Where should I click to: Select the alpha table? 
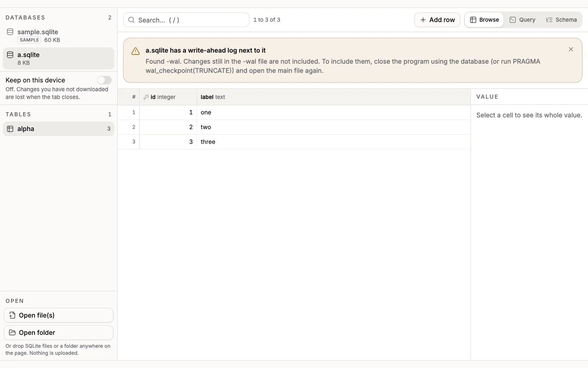[x=58, y=129]
